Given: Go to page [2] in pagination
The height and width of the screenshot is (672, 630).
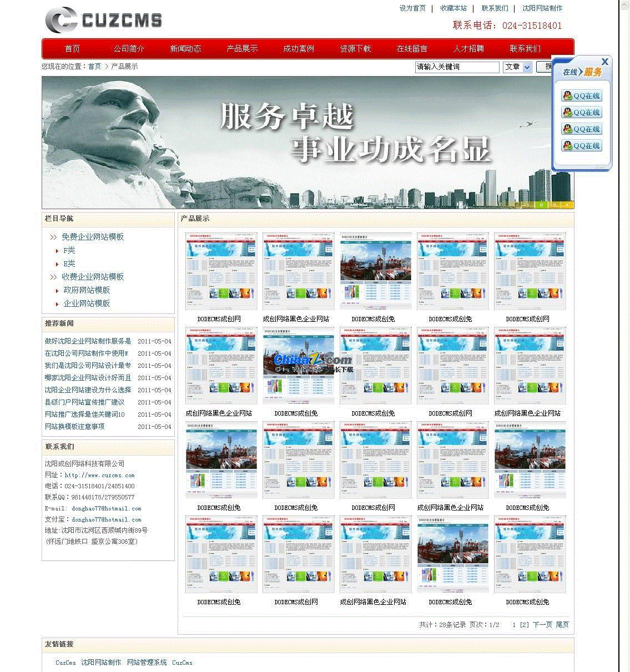Looking at the screenshot, I should tap(524, 625).
